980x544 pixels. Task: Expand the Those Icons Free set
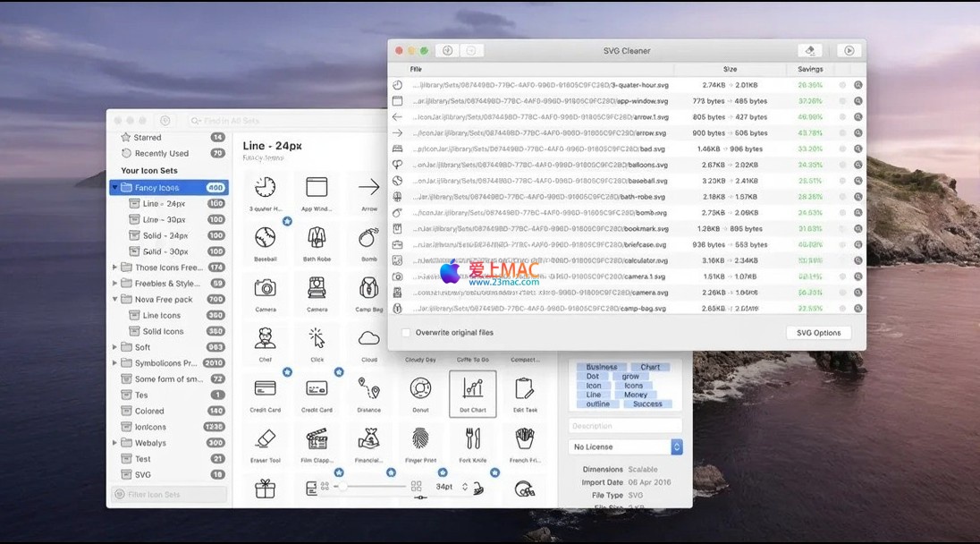[x=115, y=268]
